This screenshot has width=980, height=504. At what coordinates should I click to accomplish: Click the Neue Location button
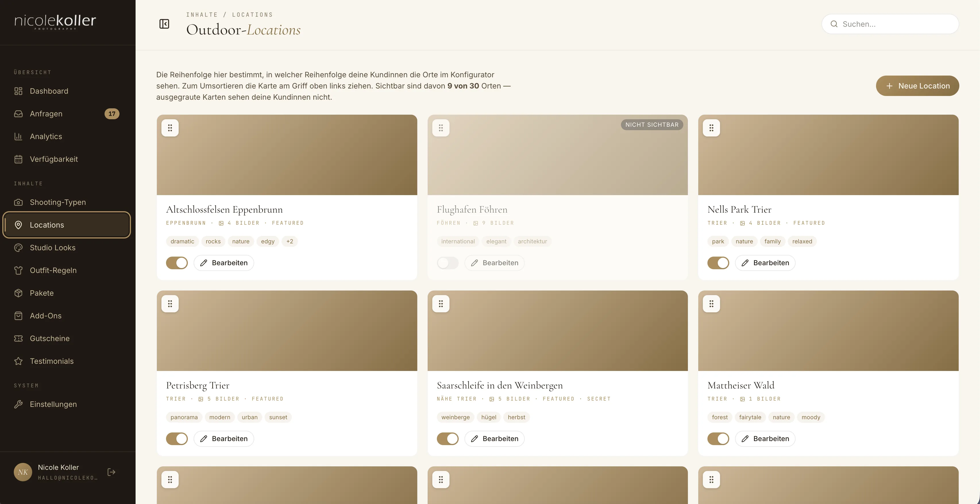(x=917, y=86)
